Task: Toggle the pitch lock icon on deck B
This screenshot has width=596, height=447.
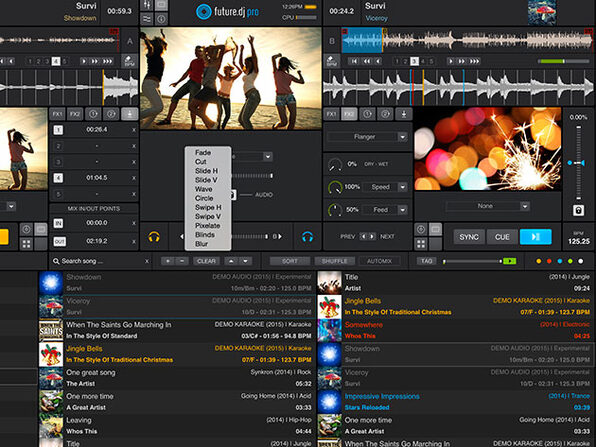Action: [579, 210]
